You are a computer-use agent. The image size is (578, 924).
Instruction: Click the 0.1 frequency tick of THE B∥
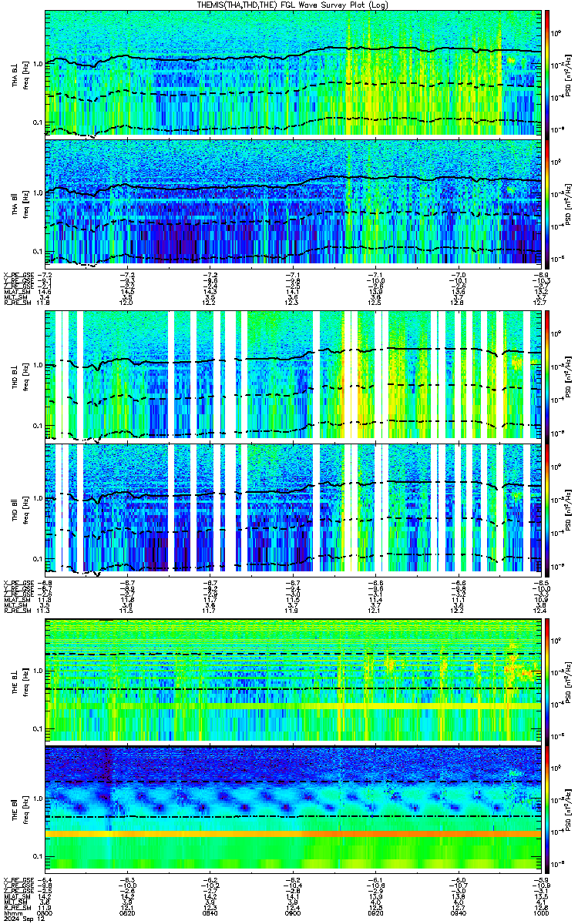pyautogui.click(x=38, y=856)
